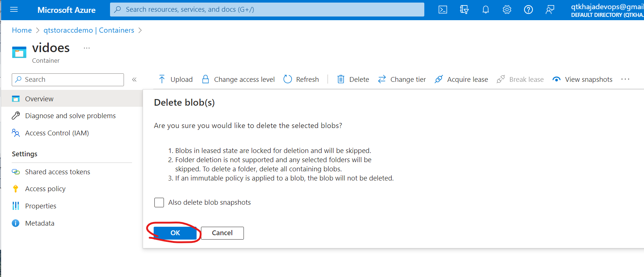Open the Help question mark
Screen dimensions: 644x277
coord(528,10)
